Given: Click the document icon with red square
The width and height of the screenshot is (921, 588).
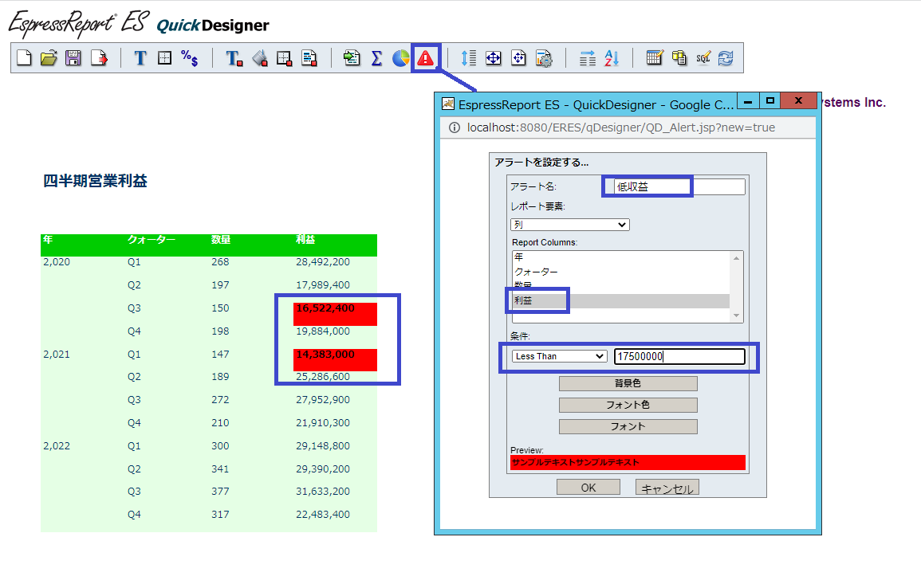Looking at the screenshot, I should [309, 58].
